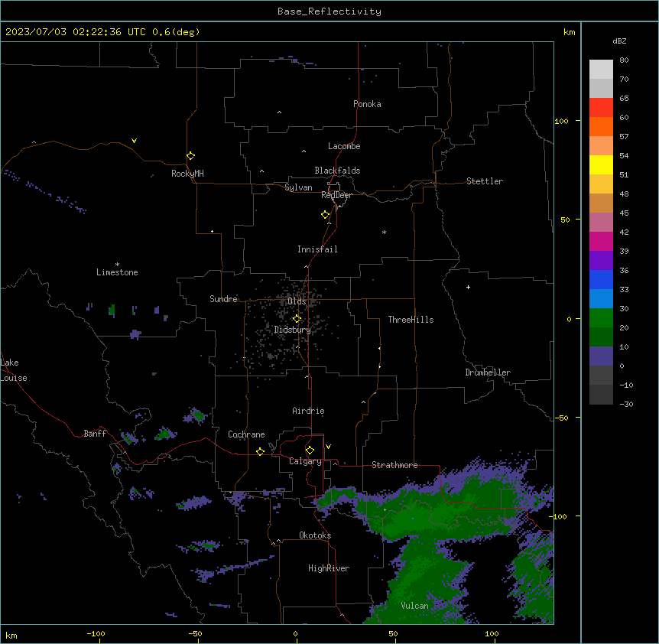Click the Banff town label
Viewport: 659px width, 644px height.
(x=95, y=434)
